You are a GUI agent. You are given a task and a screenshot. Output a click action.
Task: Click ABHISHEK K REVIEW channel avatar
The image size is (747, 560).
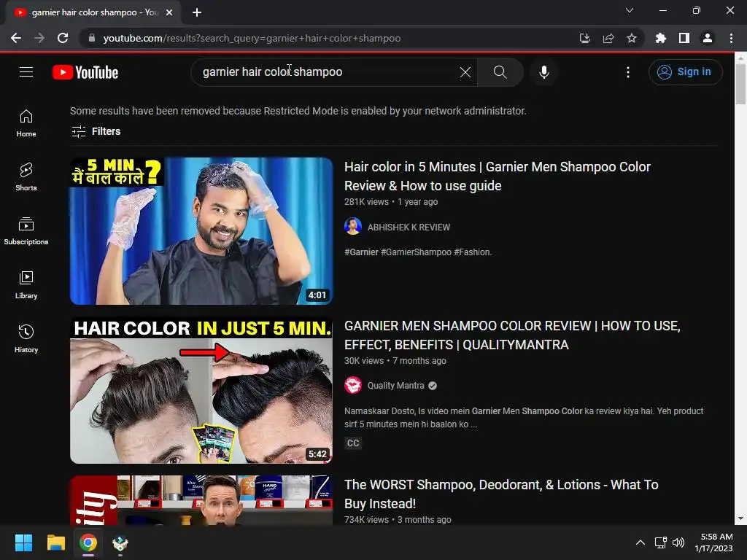point(353,227)
